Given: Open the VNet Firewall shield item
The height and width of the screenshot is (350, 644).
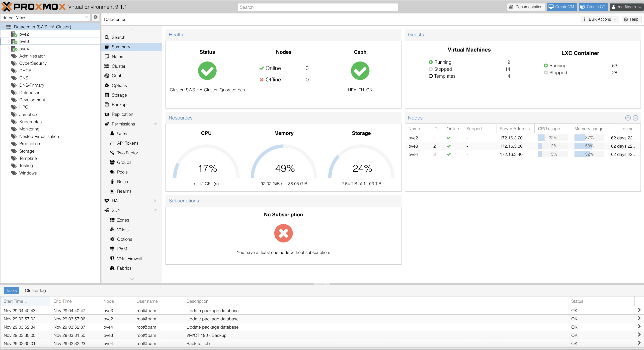Looking at the screenshot, I should (129, 259).
